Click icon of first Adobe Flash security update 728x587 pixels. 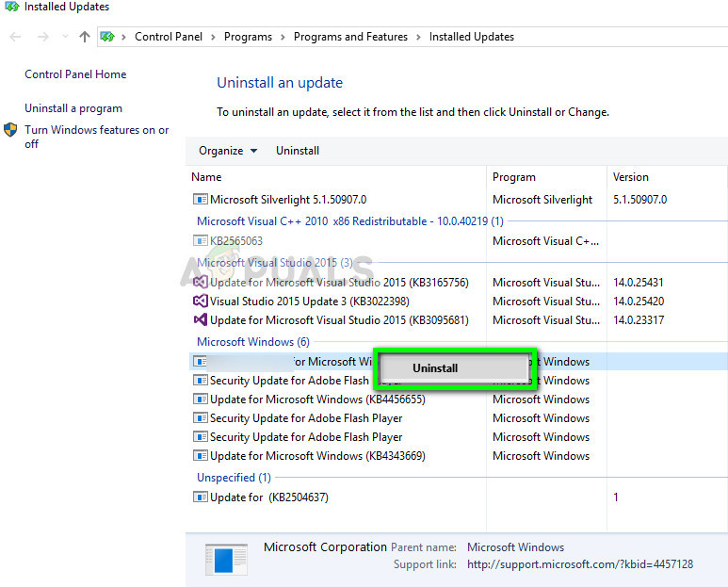tap(200, 381)
